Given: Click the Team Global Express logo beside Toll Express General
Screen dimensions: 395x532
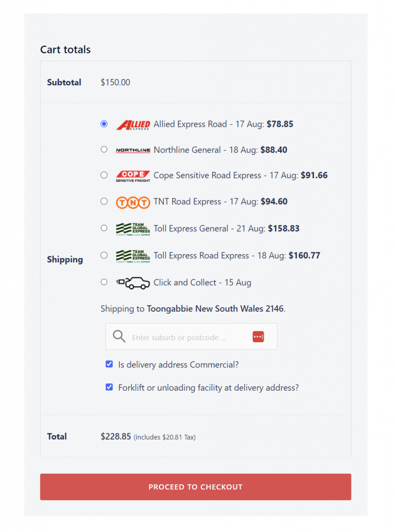Looking at the screenshot, I should (133, 228).
